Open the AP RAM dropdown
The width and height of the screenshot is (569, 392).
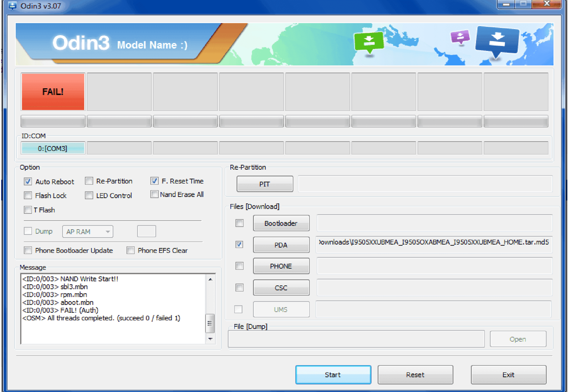coord(88,232)
